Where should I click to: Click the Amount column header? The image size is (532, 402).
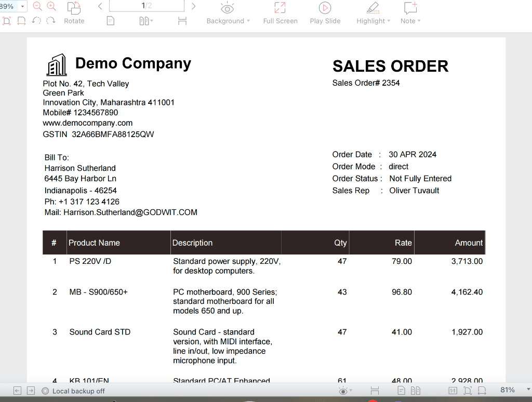tap(469, 243)
